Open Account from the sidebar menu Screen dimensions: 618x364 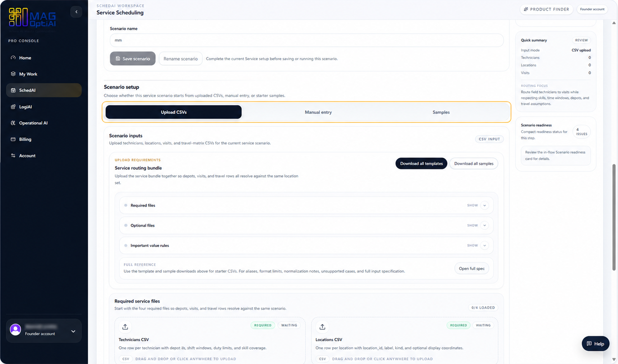coord(44,156)
